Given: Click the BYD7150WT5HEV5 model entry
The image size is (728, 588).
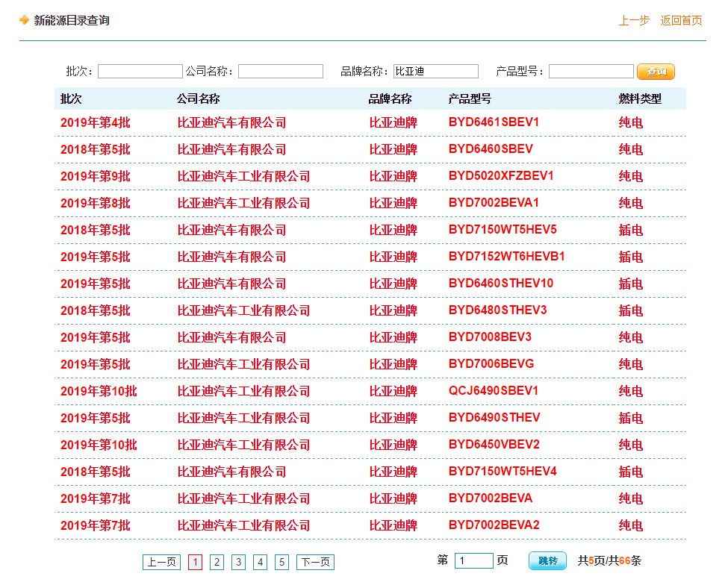Looking at the screenshot, I should pos(503,230).
